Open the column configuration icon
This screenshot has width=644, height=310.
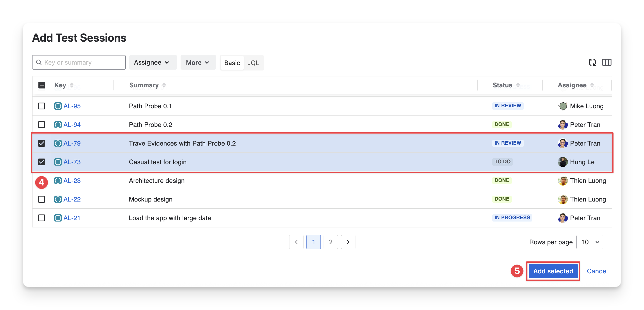[x=606, y=63]
